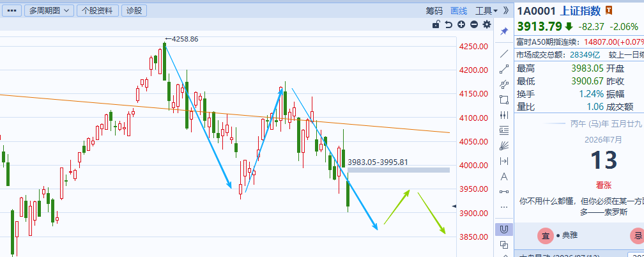The image size is (644, 257).
Task: Click the 4000.00 price axis label
Action: pyautogui.click(x=474, y=166)
